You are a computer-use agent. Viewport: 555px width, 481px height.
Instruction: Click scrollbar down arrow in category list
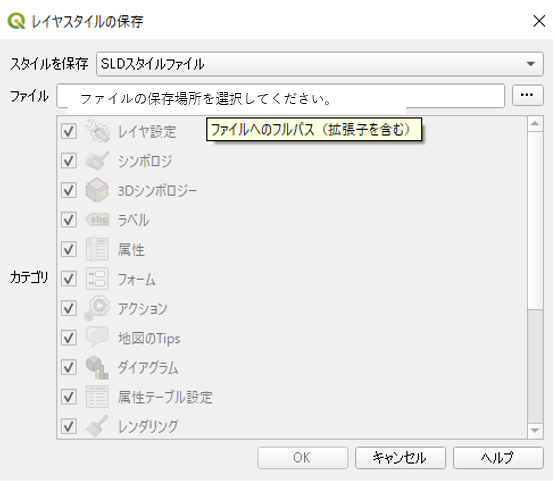[535, 431]
